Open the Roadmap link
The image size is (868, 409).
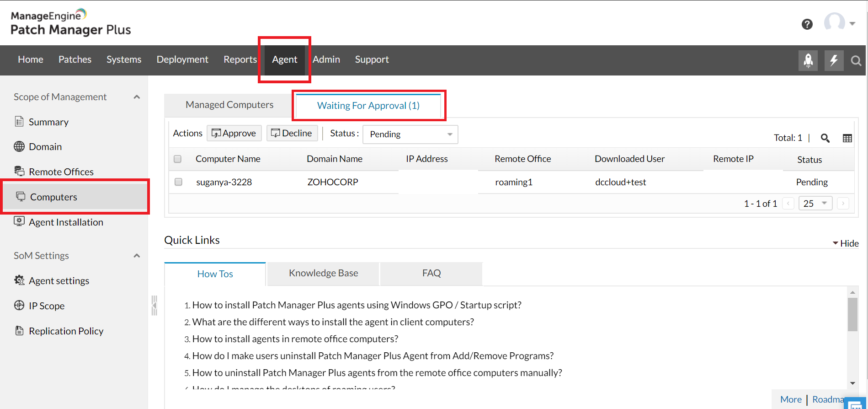coord(828,399)
